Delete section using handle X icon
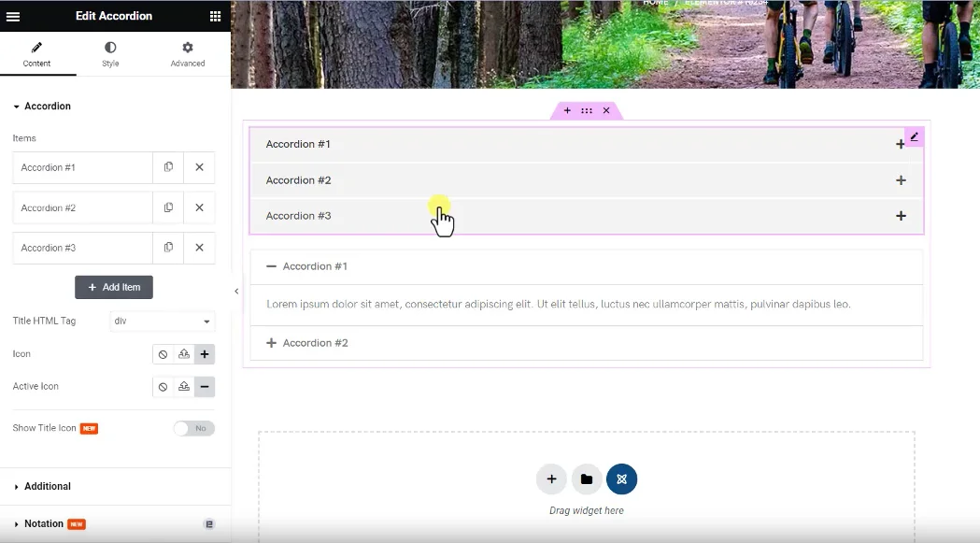 point(606,110)
